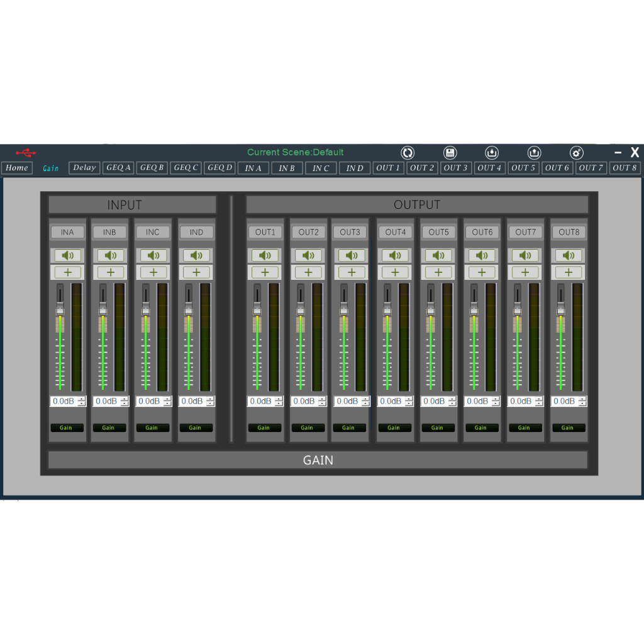Click the INB 0.0dB spinner arrows
644x644 pixels.
click(x=124, y=401)
